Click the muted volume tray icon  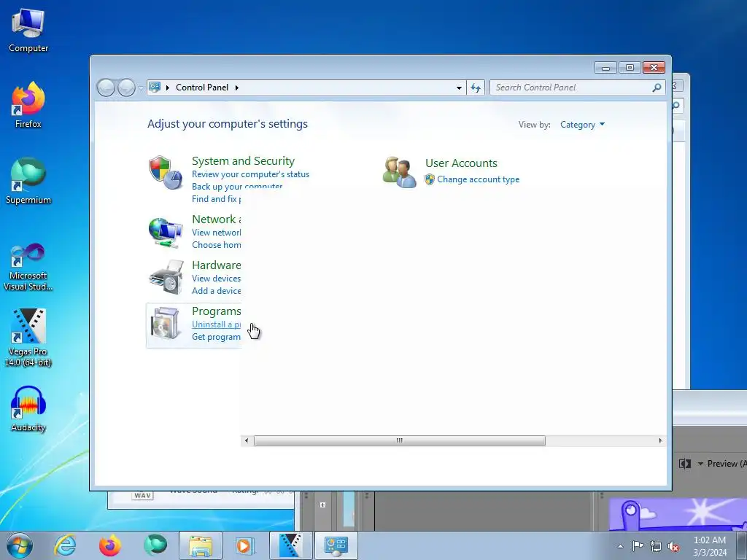(x=673, y=546)
